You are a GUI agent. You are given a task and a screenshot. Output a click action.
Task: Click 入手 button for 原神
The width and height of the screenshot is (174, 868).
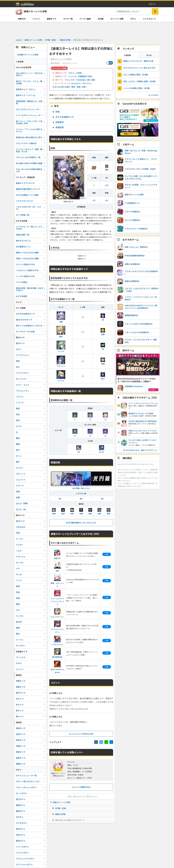pyautogui.click(x=106, y=567)
